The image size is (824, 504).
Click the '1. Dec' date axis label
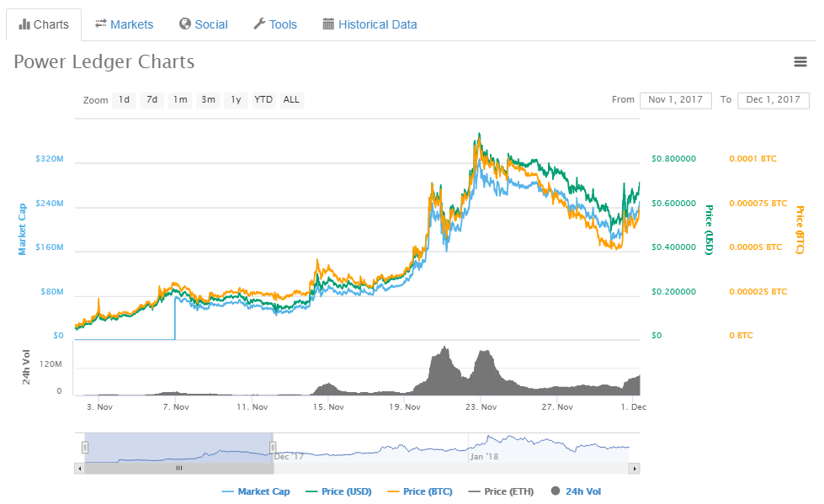click(x=633, y=406)
